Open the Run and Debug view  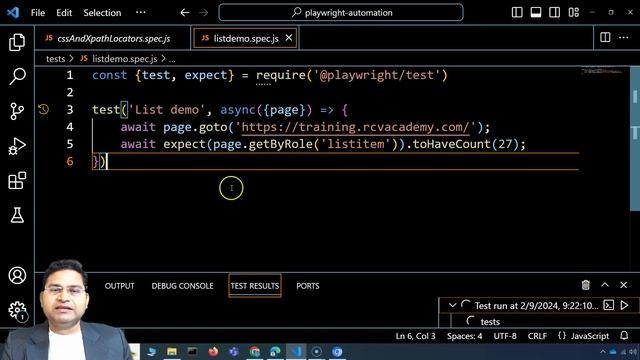[x=17, y=146]
